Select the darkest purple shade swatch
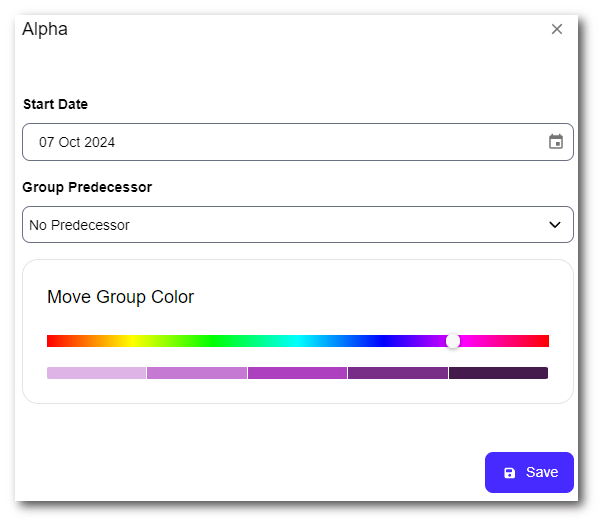The height and width of the screenshot is (526, 603). pos(498,373)
